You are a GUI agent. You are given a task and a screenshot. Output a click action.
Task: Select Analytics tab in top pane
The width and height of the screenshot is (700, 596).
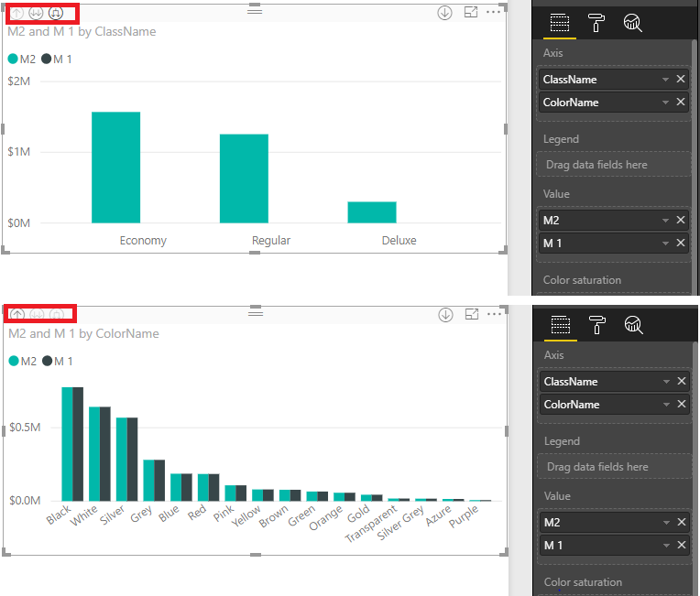(x=632, y=23)
